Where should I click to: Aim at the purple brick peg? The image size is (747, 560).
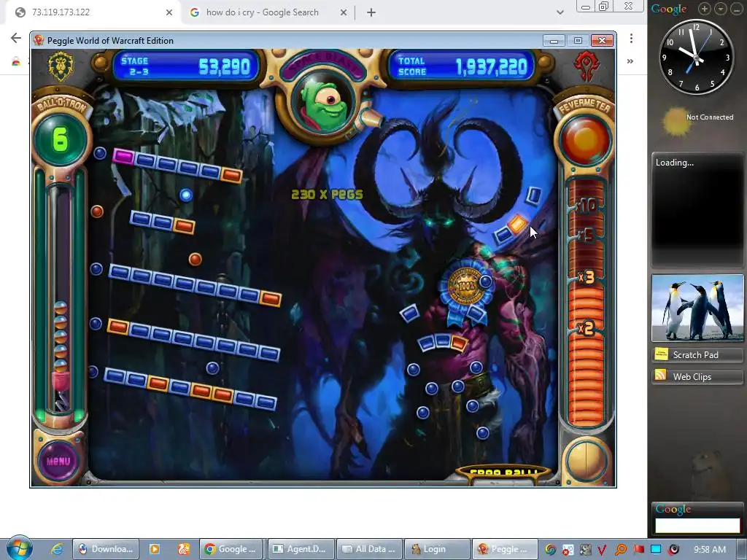[123, 156]
